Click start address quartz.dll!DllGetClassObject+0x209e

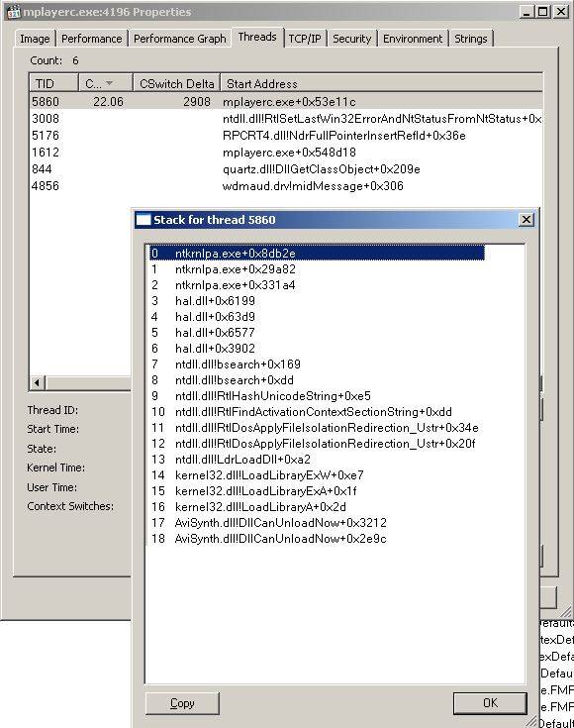[x=321, y=169]
